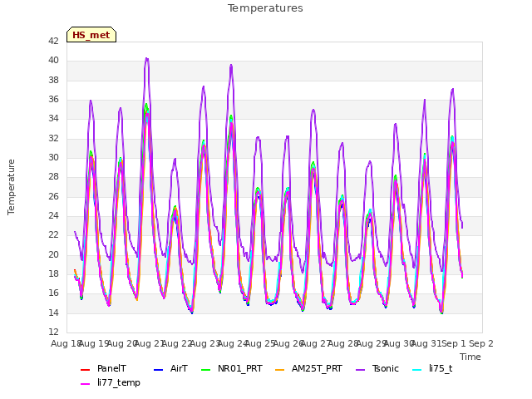
Task: Click the Aug 31 x-axis tick label
Action: (426, 343)
